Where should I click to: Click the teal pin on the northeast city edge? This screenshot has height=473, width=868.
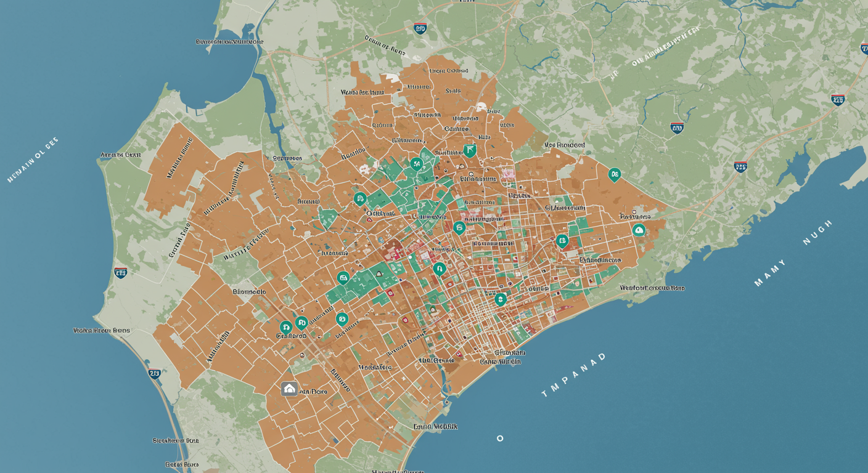614,175
